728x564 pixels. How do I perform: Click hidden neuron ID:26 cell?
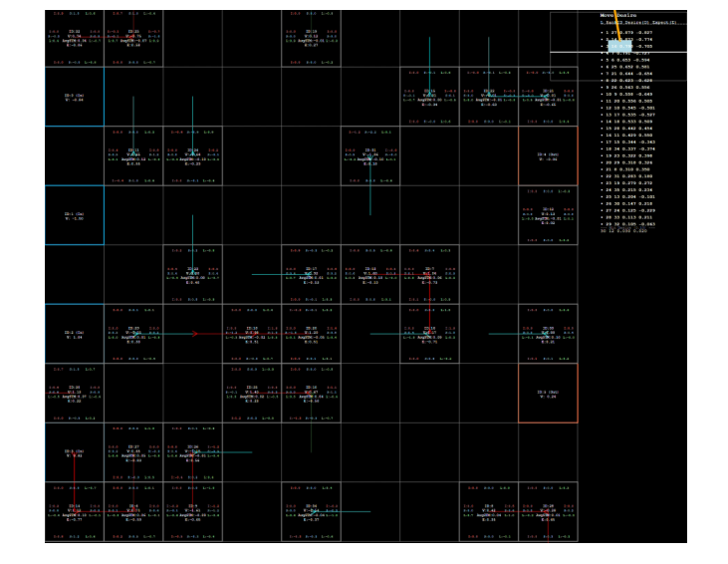[192, 452]
